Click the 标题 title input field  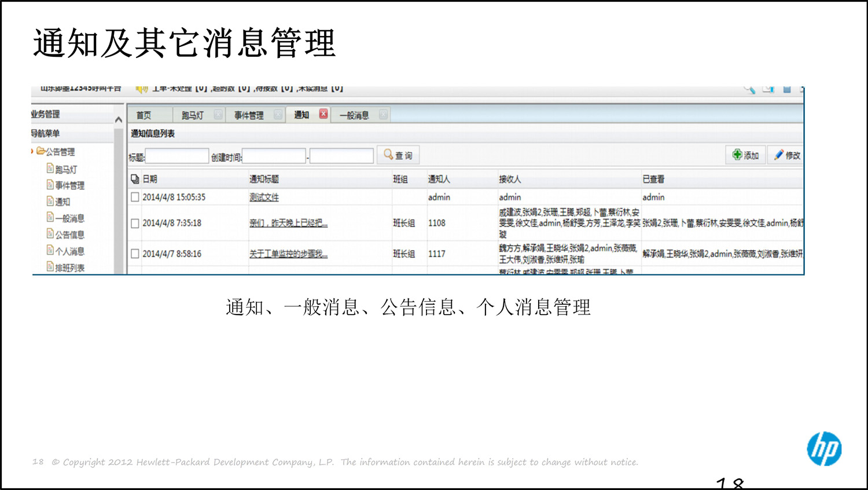click(176, 155)
